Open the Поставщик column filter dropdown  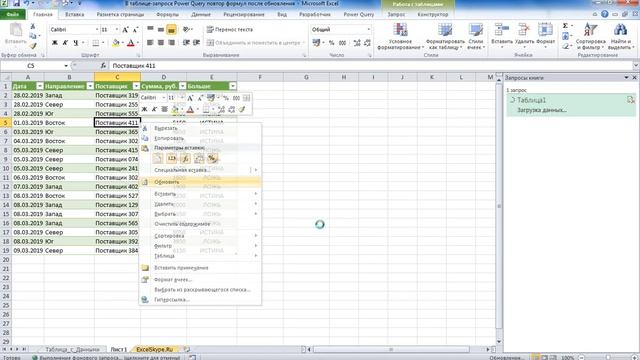(x=136, y=86)
